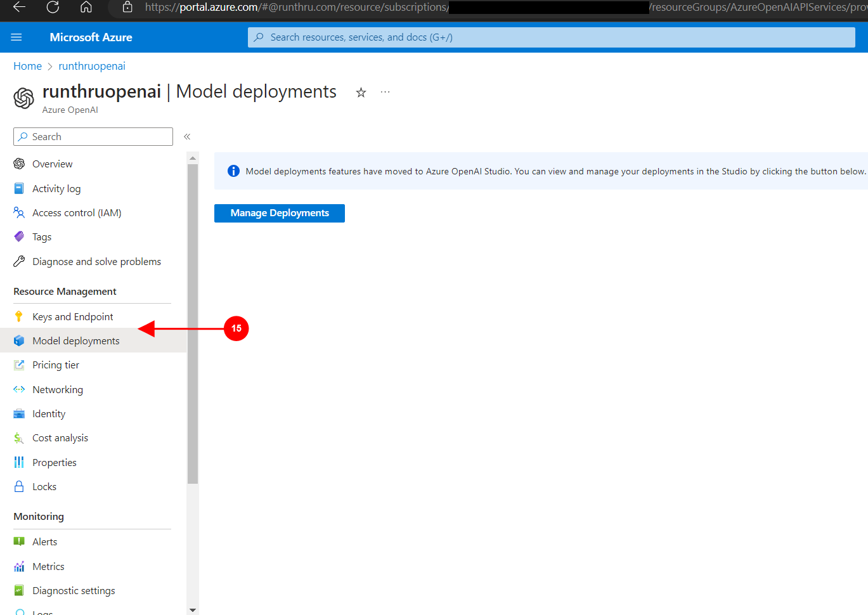Image resolution: width=868 pixels, height=615 pixels.
Task: Click the Locks padlock icon
Action: pos(19,487)
